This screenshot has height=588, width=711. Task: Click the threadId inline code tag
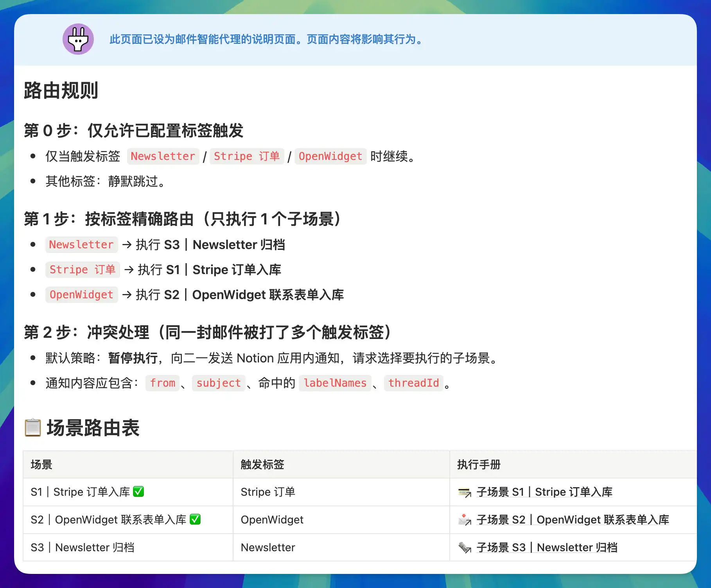coord(413,383)
